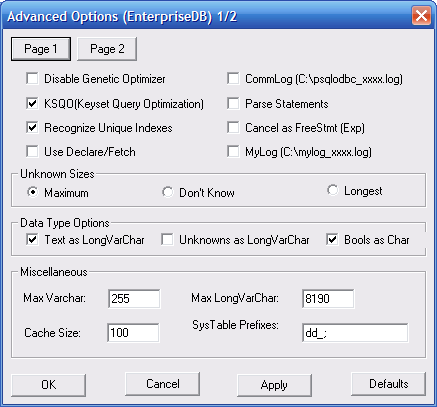Select Don't Know radio option
The height and width of the screenshot is (407, 437).
167,192
